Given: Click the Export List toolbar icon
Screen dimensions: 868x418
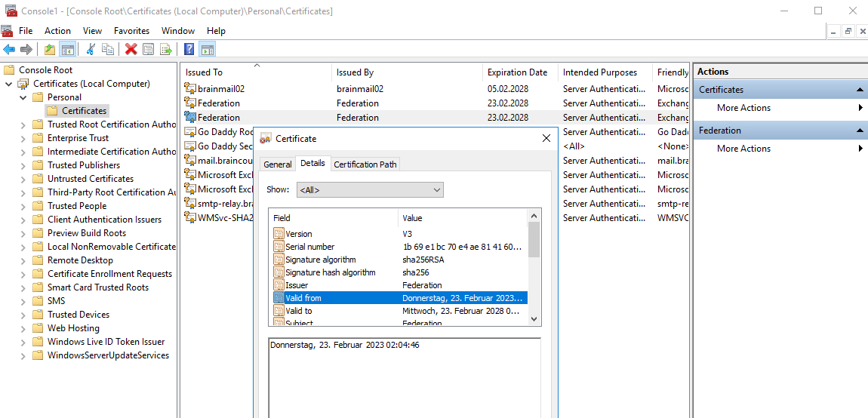Looking at the screenshot, I should (165, 49).
